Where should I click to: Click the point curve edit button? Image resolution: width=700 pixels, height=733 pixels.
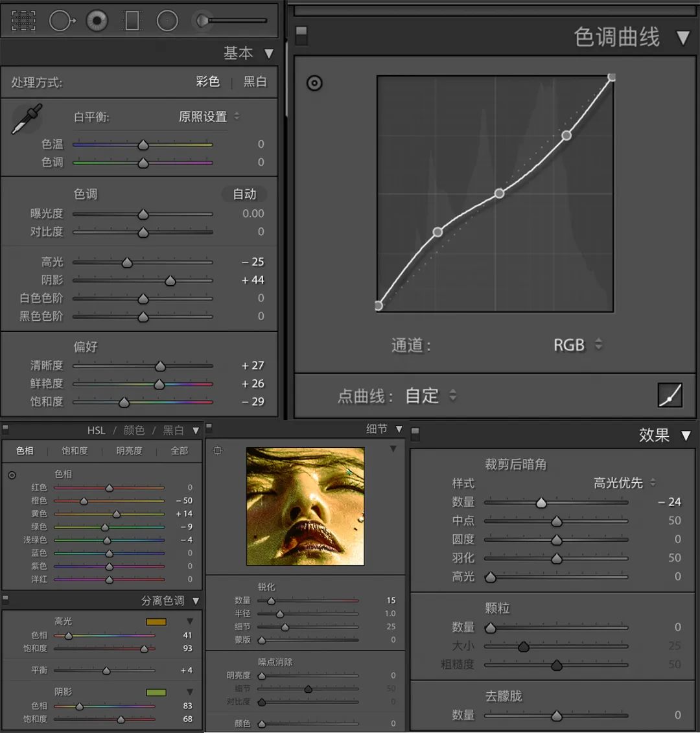point(670,395)
